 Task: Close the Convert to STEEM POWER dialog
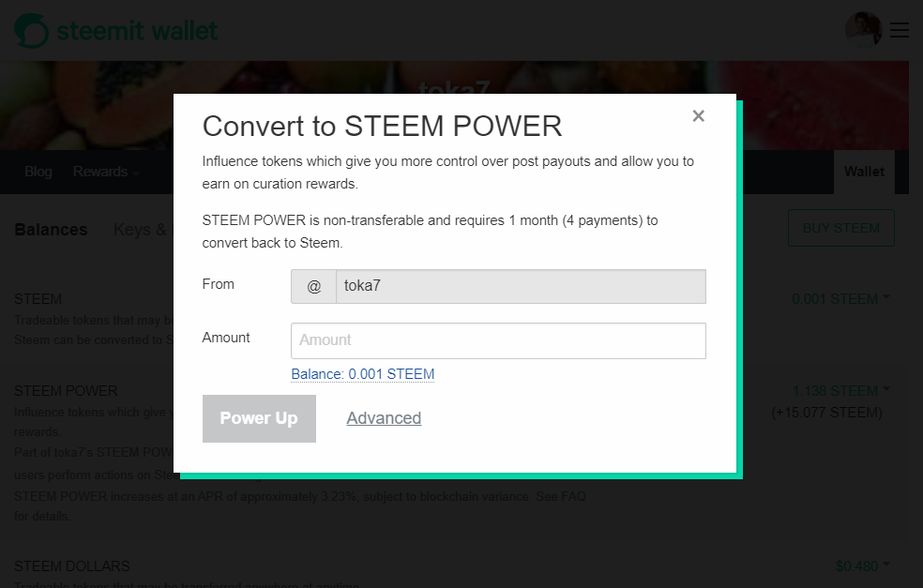[698, 116]
